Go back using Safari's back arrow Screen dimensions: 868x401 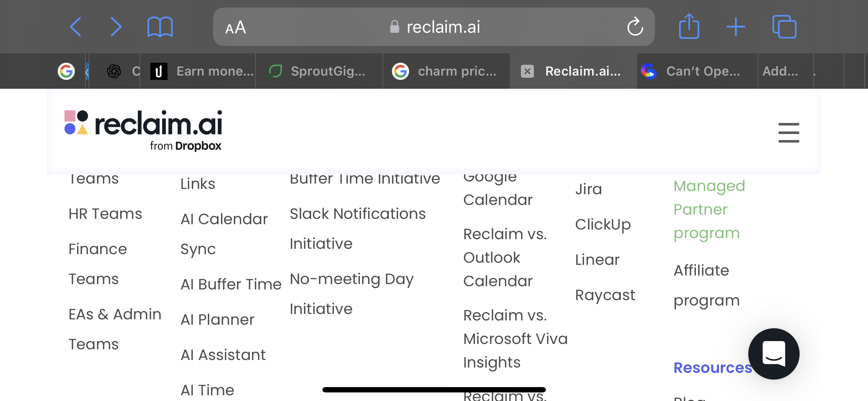tap(76, 27)
